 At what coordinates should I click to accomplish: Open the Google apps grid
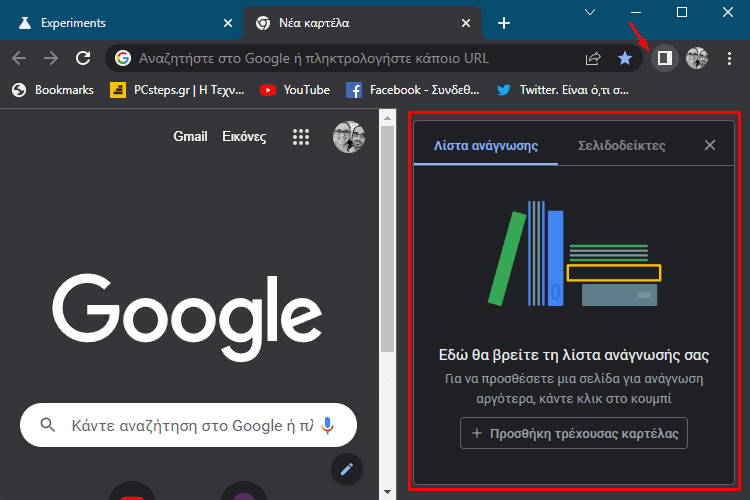pos(301,137)
